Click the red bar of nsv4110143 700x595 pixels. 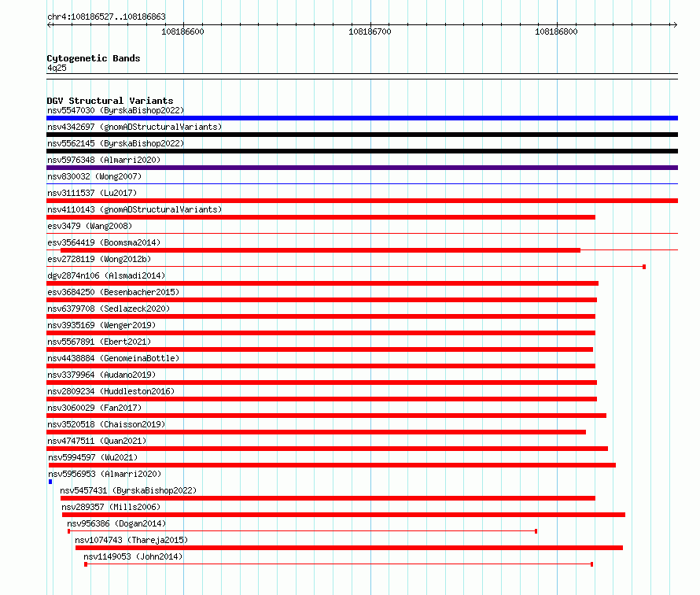point(321,217)
